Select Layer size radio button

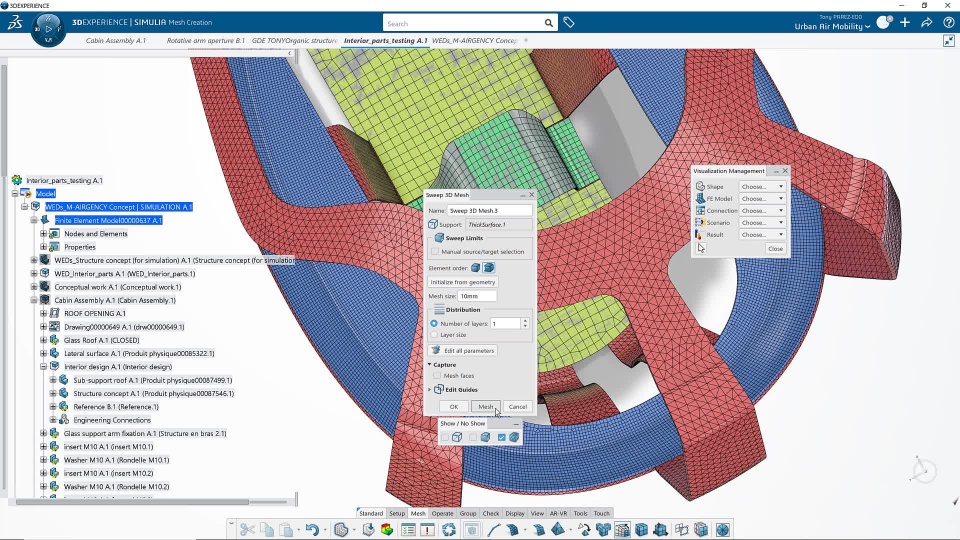[434, 335]
